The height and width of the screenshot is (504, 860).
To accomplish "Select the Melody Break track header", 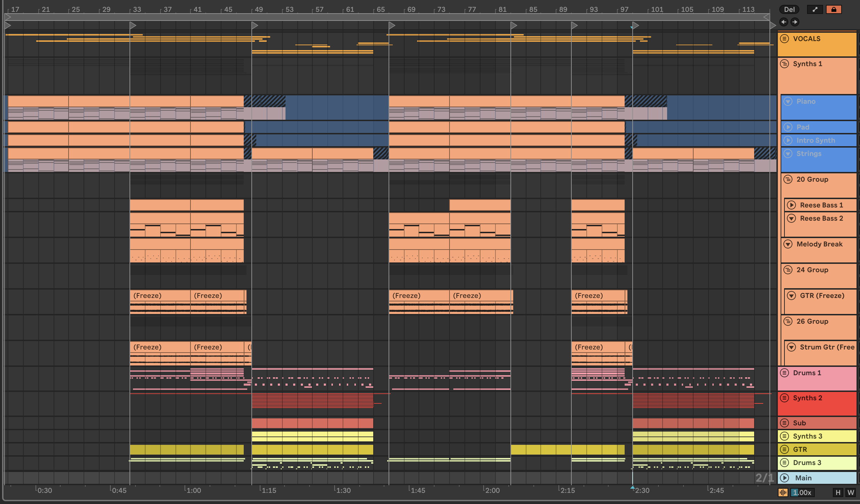I will [x=819, y=244].
